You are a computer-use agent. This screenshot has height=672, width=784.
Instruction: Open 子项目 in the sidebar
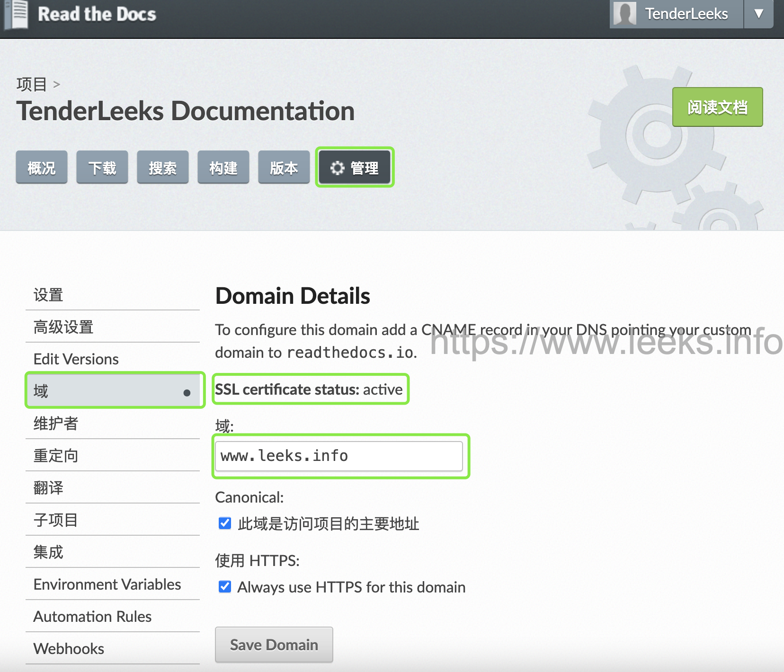tap(113, 520)
